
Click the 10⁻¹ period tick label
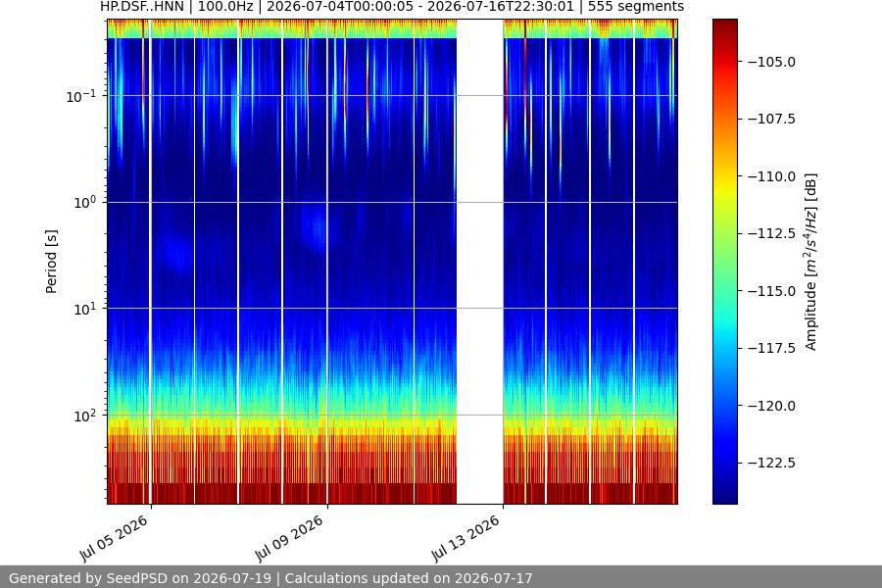(x=81, y=96)
